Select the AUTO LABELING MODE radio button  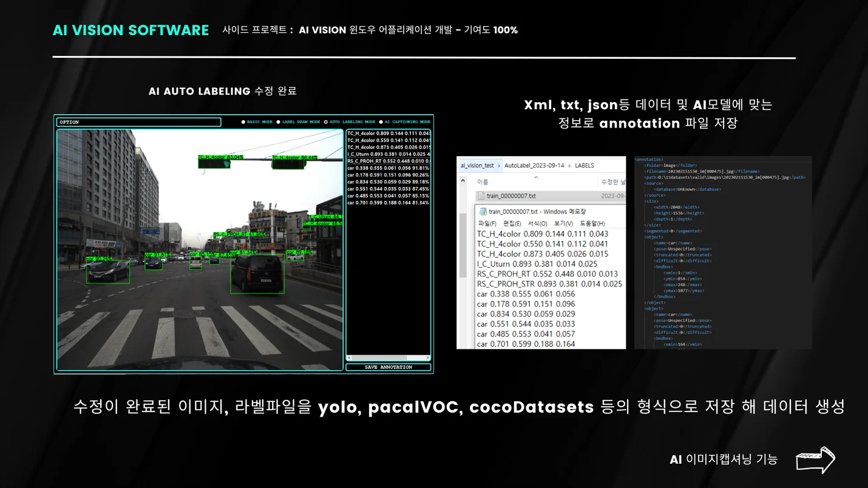(326, 122)
